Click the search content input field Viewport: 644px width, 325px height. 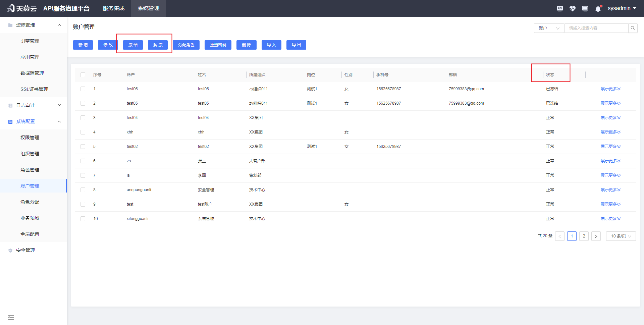[596, 28]
